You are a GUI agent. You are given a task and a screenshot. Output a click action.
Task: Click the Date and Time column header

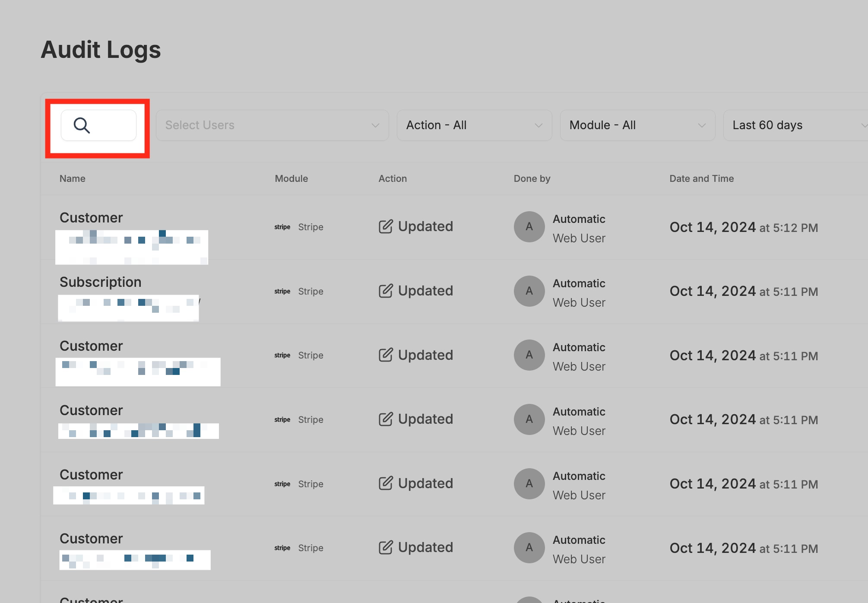click(701, 179)
